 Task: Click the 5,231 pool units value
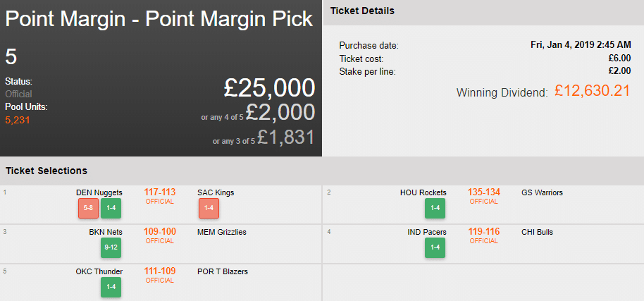tap(18, 120)
